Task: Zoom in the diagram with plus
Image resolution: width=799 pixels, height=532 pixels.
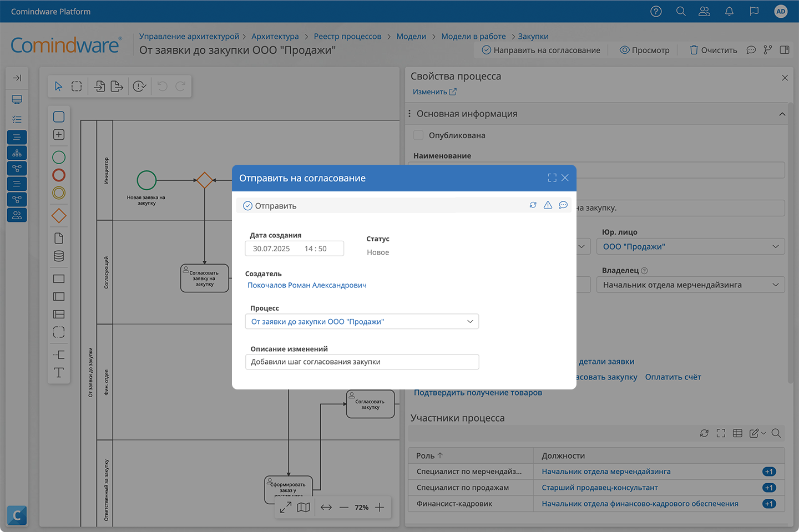Action: tap(380, 507)
